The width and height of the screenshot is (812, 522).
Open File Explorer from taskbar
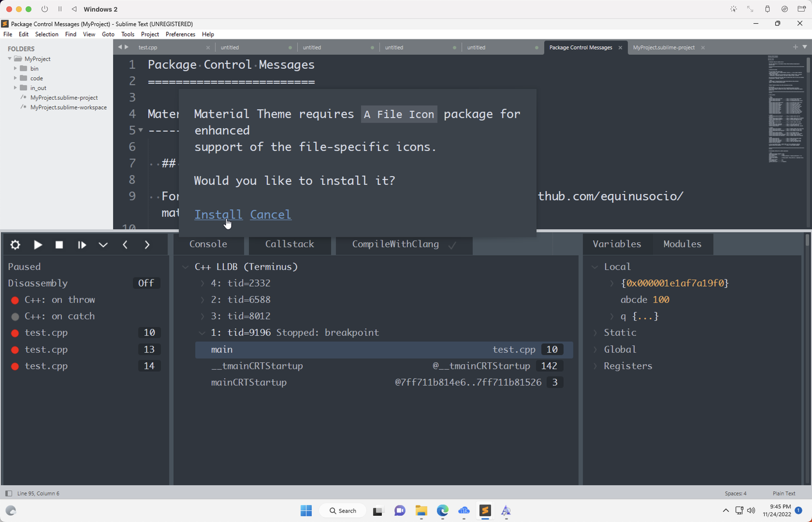(421, 511)
